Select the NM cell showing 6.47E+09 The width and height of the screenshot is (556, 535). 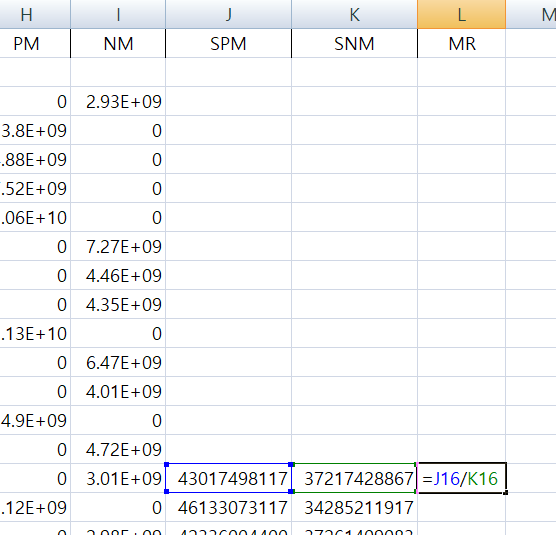[118, 362]
